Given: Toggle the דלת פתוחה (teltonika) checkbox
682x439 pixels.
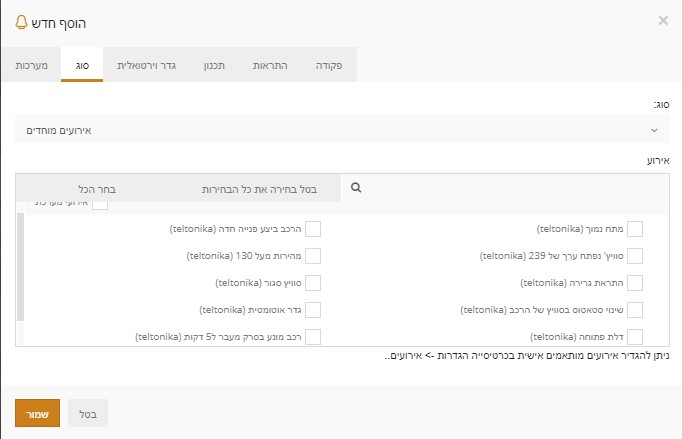Looking at the screenshot, I should click(635, 337).
